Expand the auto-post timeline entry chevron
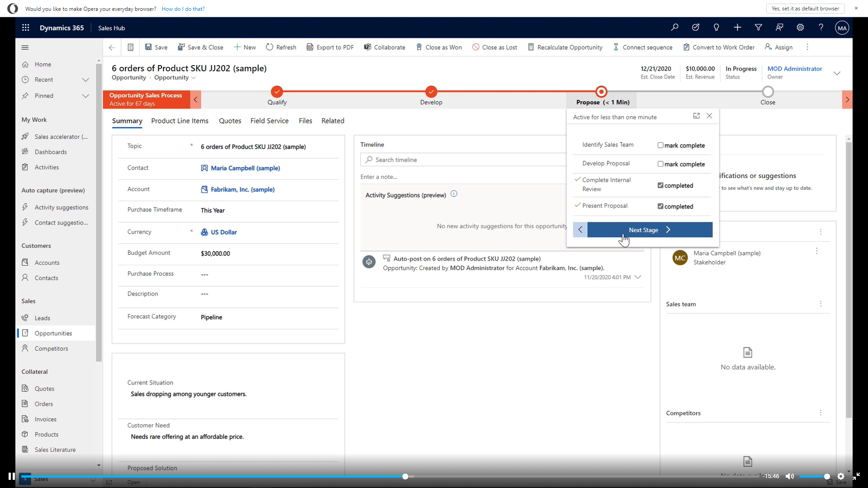The width and height of the screenshot is (868, 488). [x=638, y=277]
